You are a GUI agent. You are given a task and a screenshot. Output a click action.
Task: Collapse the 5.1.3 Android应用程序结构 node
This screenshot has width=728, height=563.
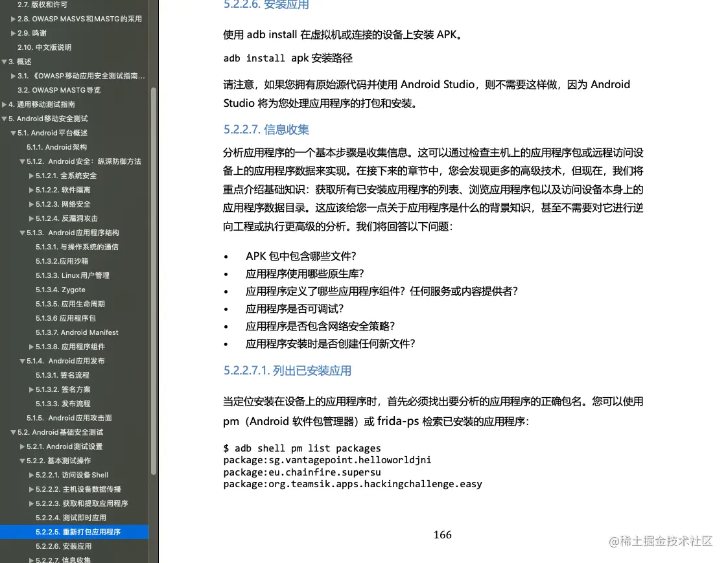click(x=22, y=233)
